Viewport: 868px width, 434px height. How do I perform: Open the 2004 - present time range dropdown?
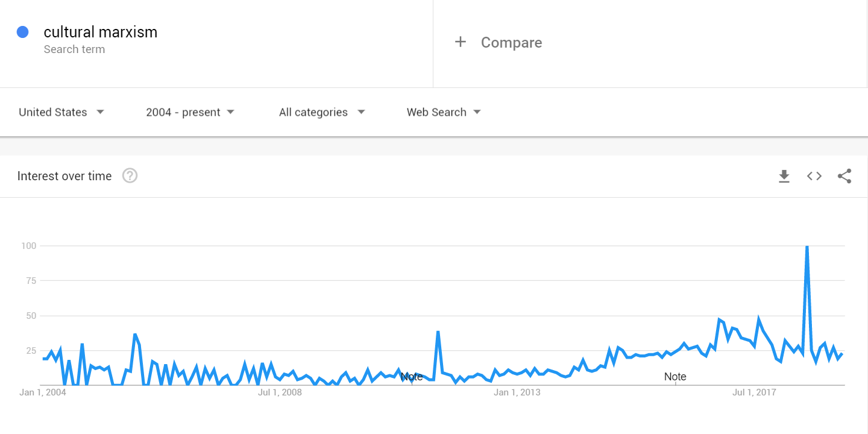pyautogui.click(x=190, y=112)
